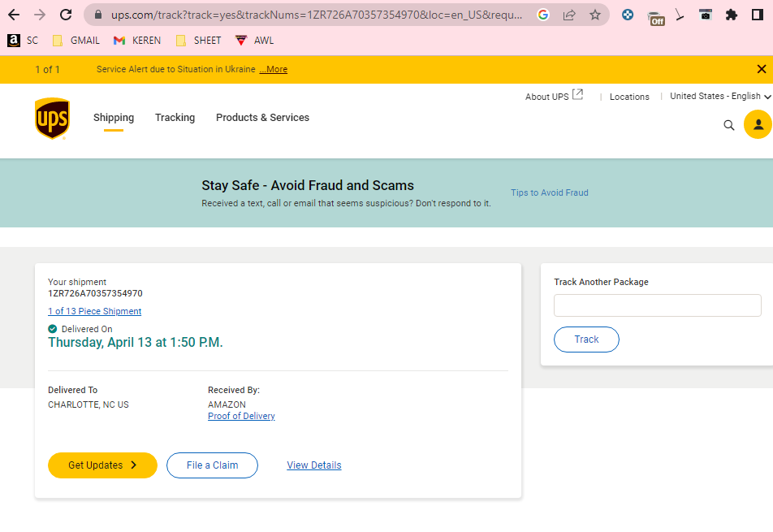Open Tips to Avoid Fraud link
This screenshot has height=532, width=773.
(549, 192)
